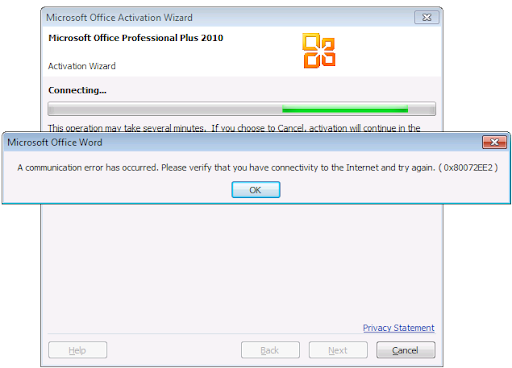Viewport: 512px width, 368px height.
Task: Click the 'This operation may take several minutes' text
Action: point(127,128)
